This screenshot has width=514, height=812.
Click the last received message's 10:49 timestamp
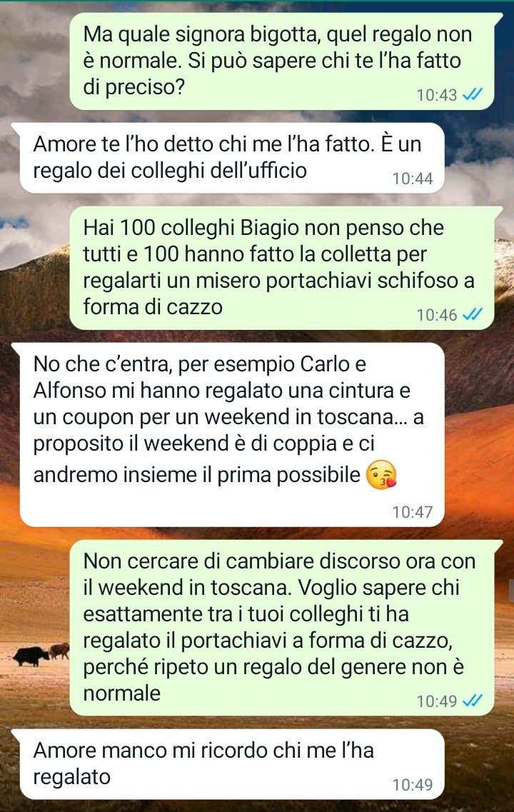point(413,784)
